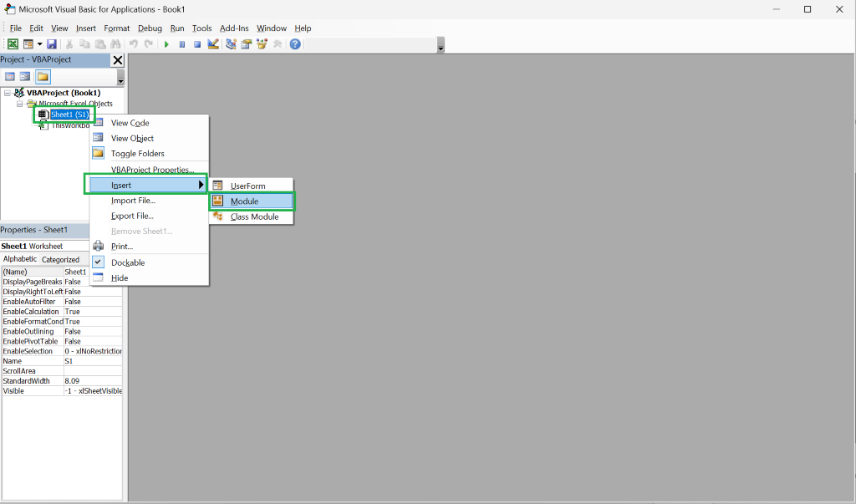Select Sheet1 (S1) in the project tree
The height and width of the screenshot is (504, 856).
[70, 115]
